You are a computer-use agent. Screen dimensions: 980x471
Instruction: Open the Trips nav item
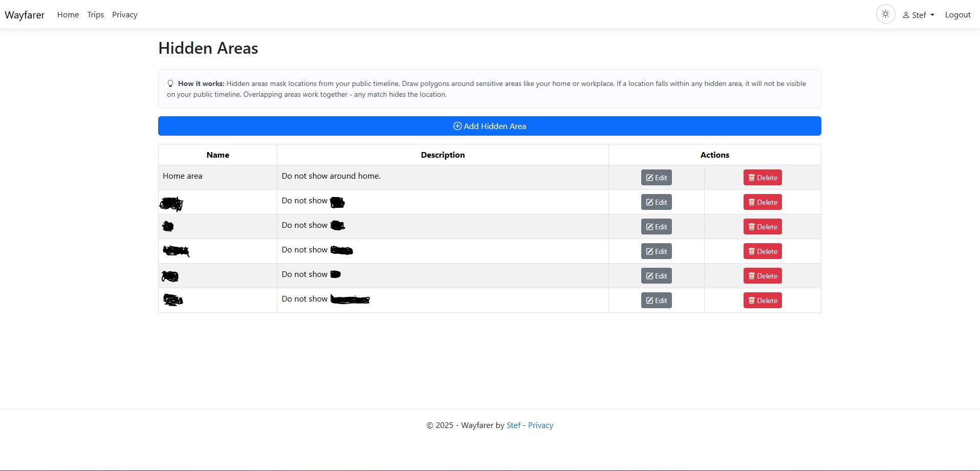point(95,15)
